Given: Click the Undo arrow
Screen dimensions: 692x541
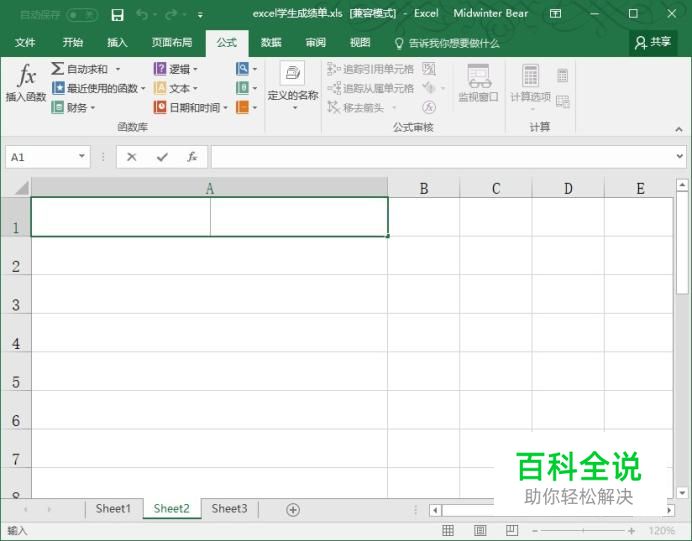Looking at the screenshot, I should (142, 15).
